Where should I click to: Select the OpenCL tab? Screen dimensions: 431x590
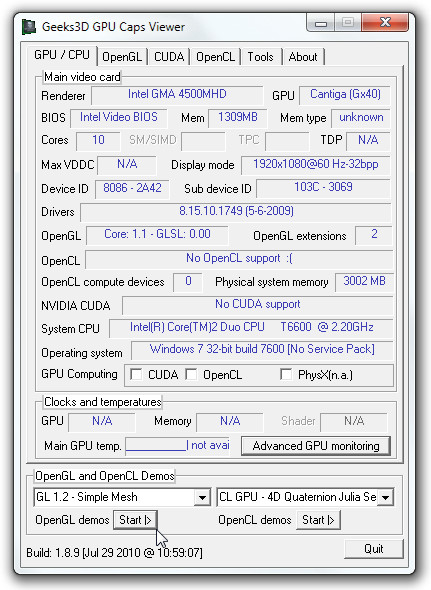(x=215, y=57)
